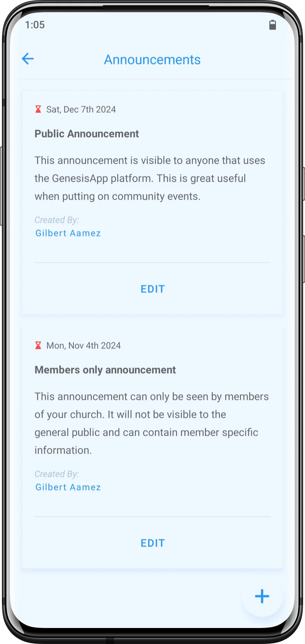Viewport: 305px width, 644px height.
Task: Tap the 1:05 clock in status bar
Action: 35,25
